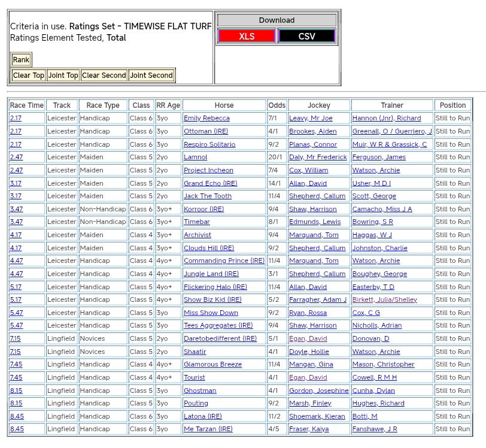Open the 3.47 race for Timebar
This screenshot has width=486, height=448.
[x=16, y=222]
